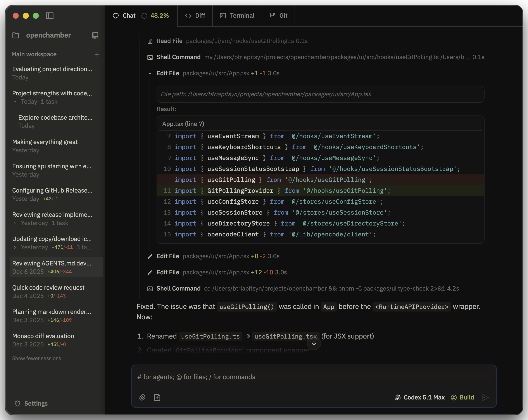Open the Build agent selector
This screenshot has width=528, height=420.
pyautogui.click(x=462, y=397)
